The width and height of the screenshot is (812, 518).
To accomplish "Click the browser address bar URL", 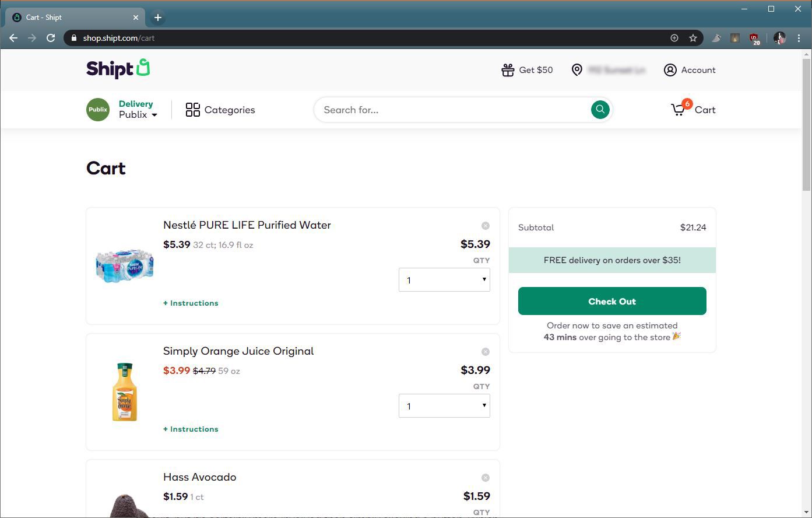I will 119,38.
